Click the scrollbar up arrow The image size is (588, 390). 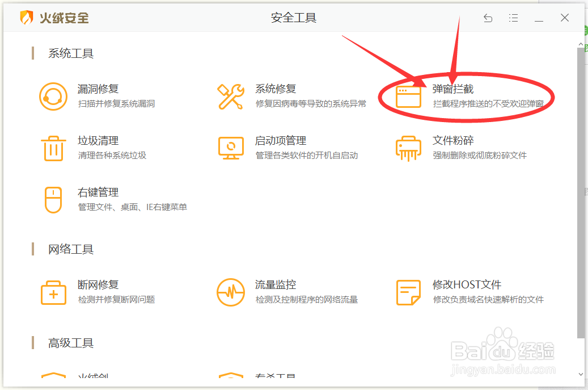coord(581,44)
